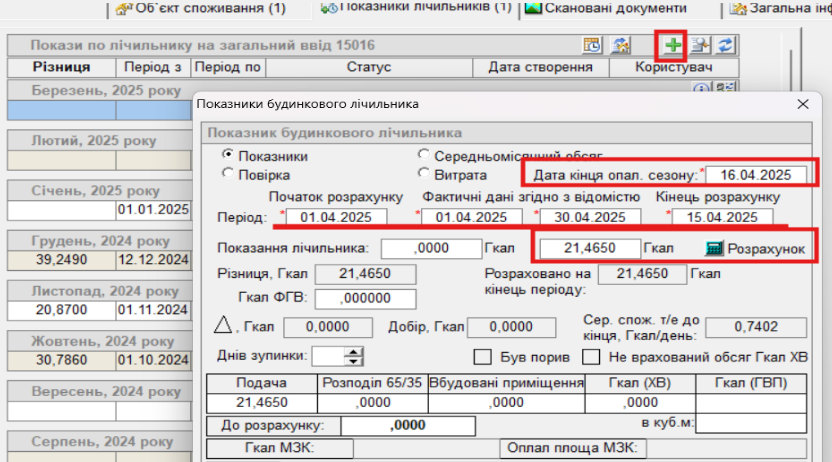
Task: Tick the Не врахований обсяг Гкал ХВ checkbox
Action: click(x=592, y=357)
